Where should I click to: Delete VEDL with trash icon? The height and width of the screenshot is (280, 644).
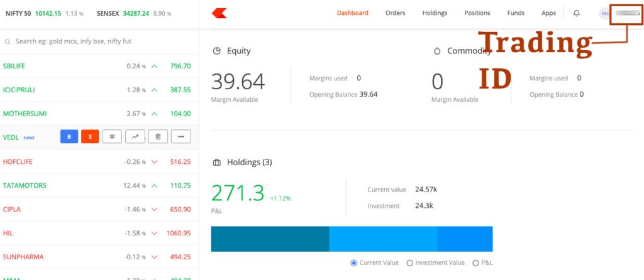158,136
